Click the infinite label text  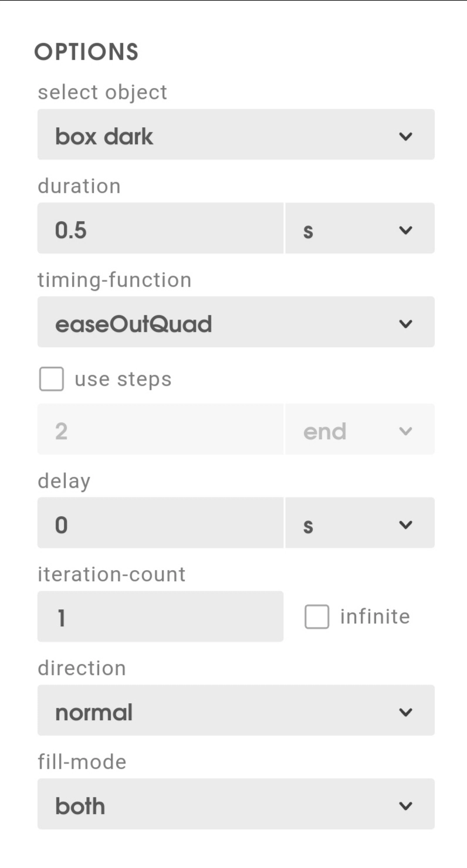click(375, 617)
